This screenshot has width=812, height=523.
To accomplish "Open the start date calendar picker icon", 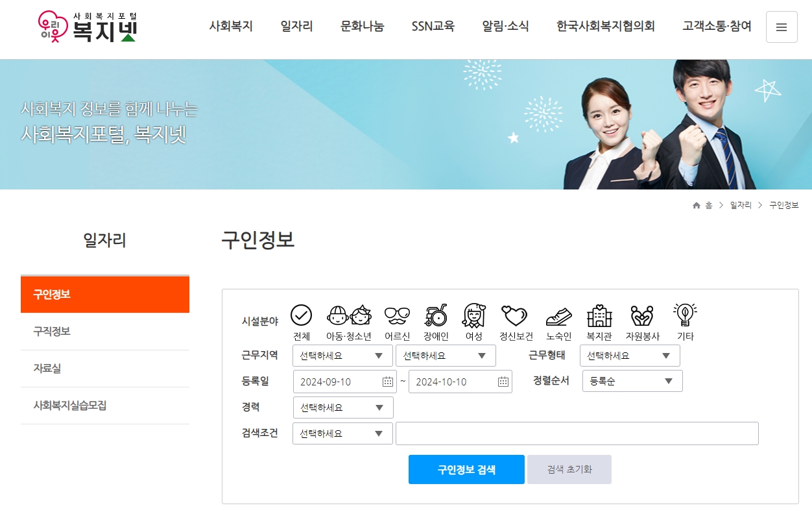I will (x=387, y=382).
